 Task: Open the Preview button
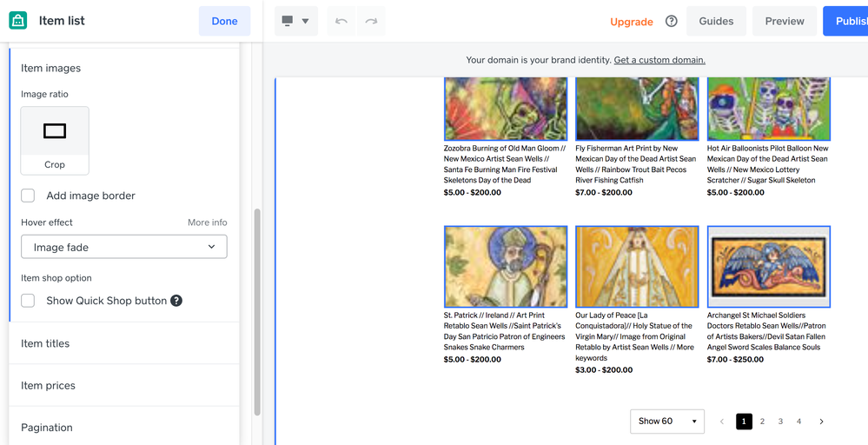(784, 21)
